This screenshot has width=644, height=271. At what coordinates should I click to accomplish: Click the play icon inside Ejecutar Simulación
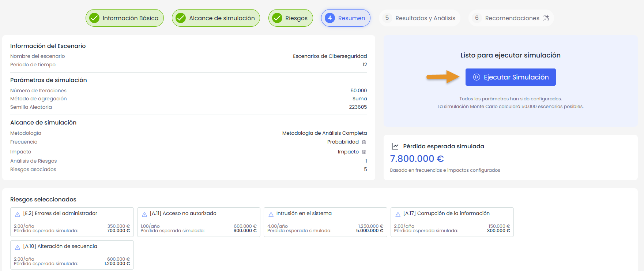pos(477,77)
